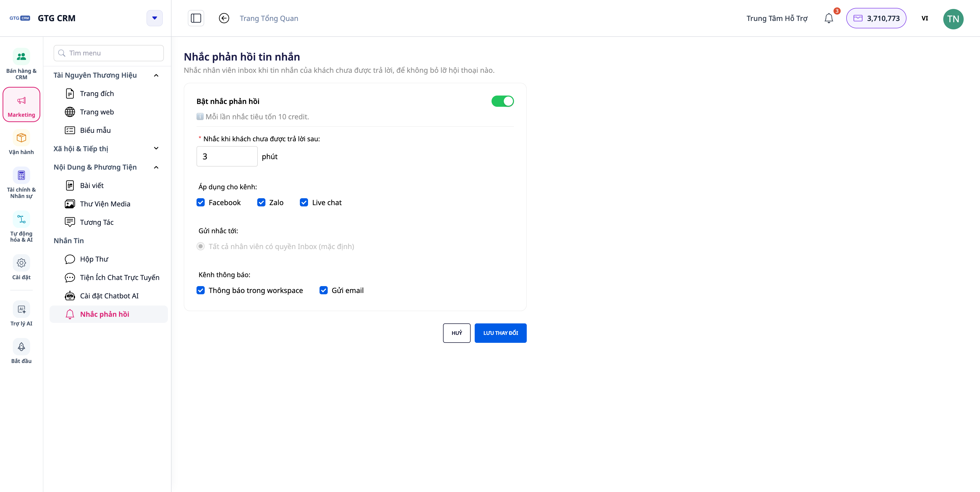Uncheck the Gửi email checkbox
The width and height of the screenshot is (980, 492).
[x=323, y=290]
